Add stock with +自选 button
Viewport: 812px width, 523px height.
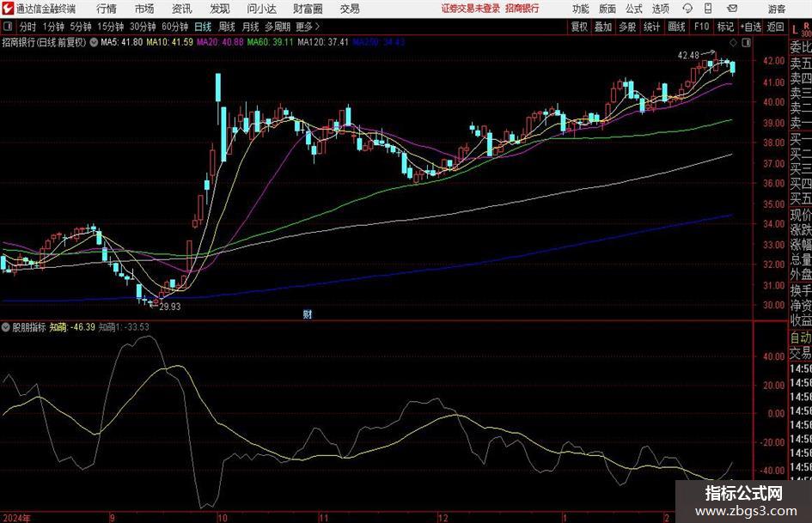tap(750, 27)
